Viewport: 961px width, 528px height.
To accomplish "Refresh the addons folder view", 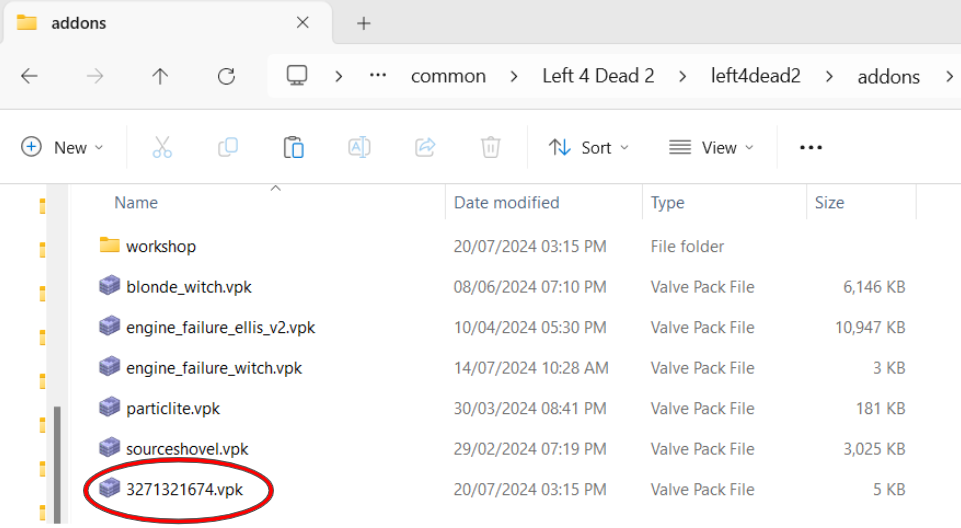I will [226, 77].
